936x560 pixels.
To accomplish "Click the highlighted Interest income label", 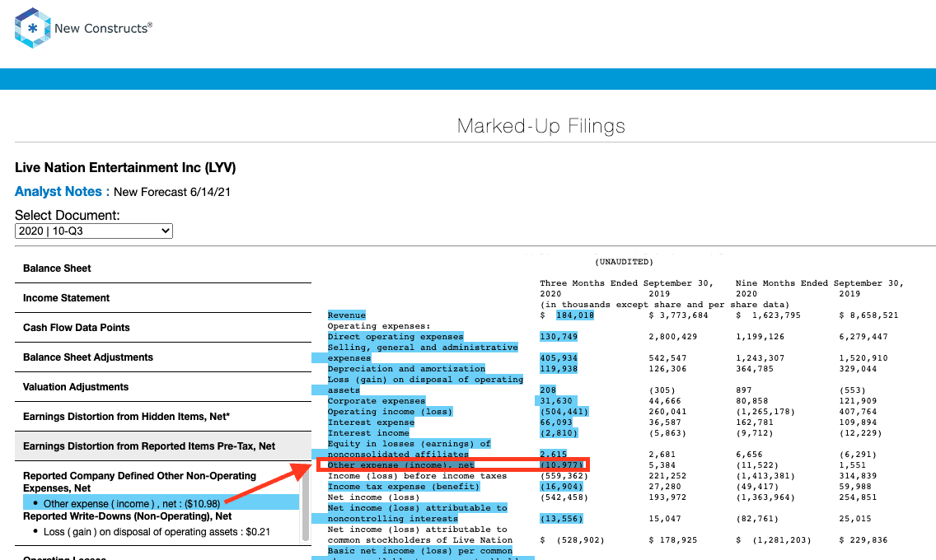I will (368, 433).
